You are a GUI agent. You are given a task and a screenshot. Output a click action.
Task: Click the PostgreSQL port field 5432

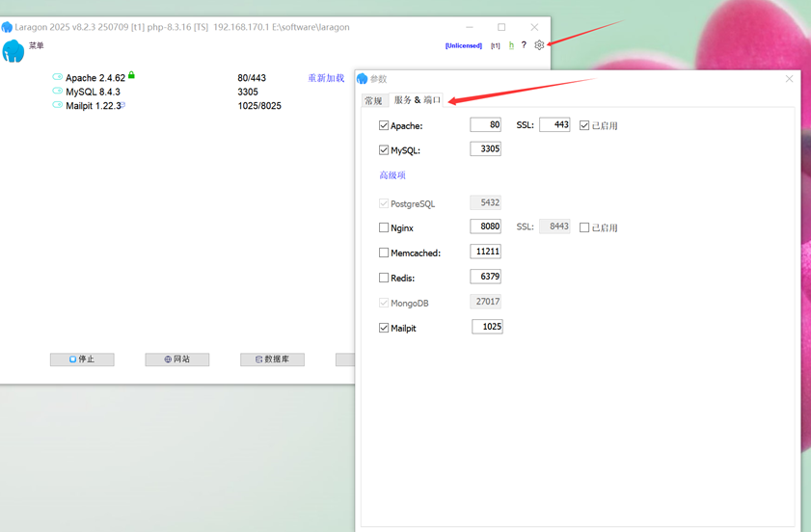click(486, 202)
